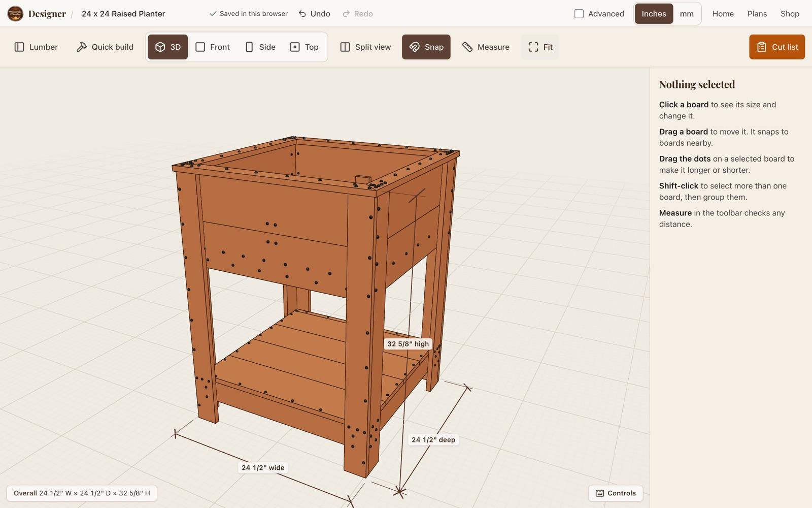
Task: Enable the Advanced checkbox
Action: pos(579,14)
